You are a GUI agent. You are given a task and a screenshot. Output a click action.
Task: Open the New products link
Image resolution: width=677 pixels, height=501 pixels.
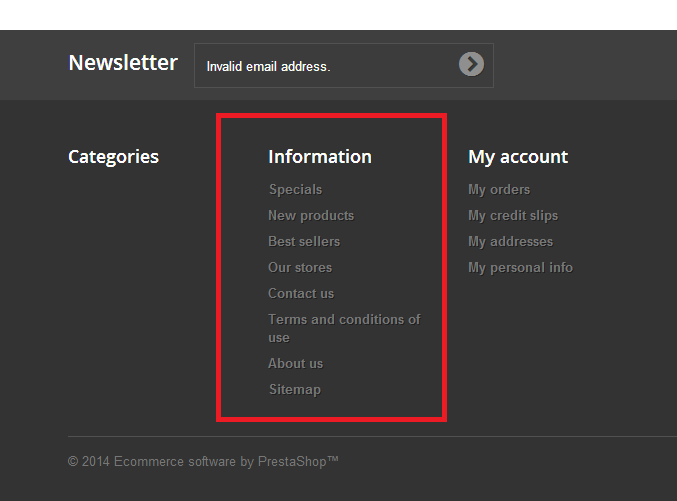(311, 215)
